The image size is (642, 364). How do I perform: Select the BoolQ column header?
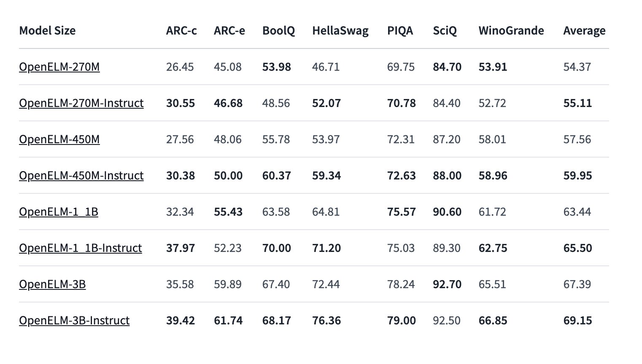278,31
